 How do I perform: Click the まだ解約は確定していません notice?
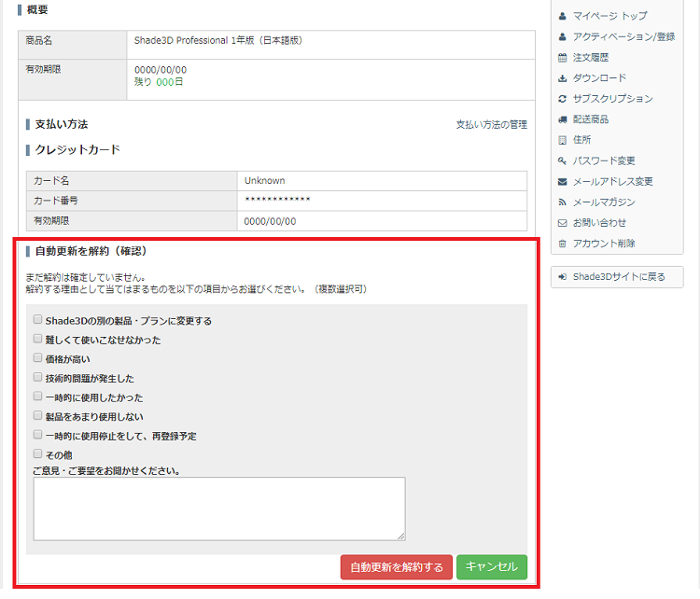coord(86,278)
